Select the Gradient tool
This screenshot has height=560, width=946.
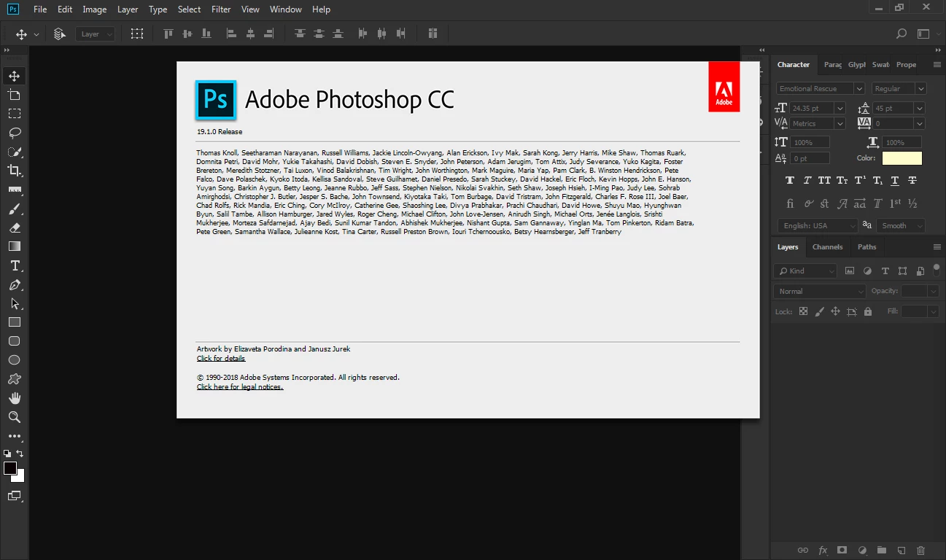(15, 246)
